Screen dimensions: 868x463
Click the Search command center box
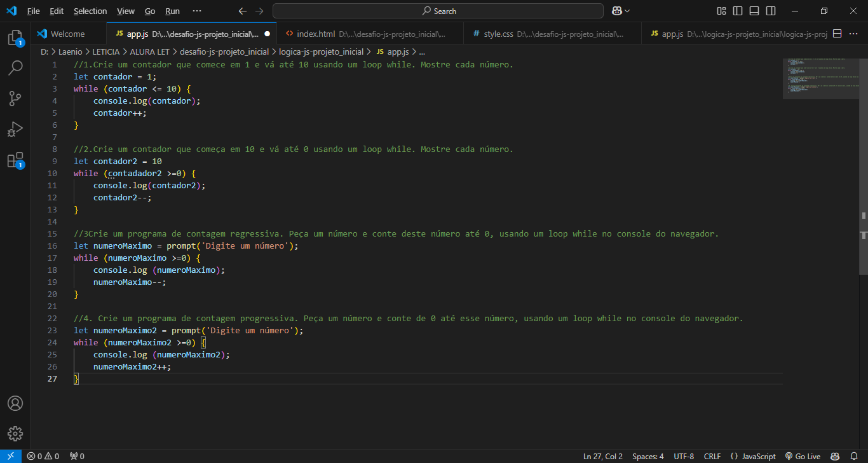pyautogui.click(x=438, y=11)
